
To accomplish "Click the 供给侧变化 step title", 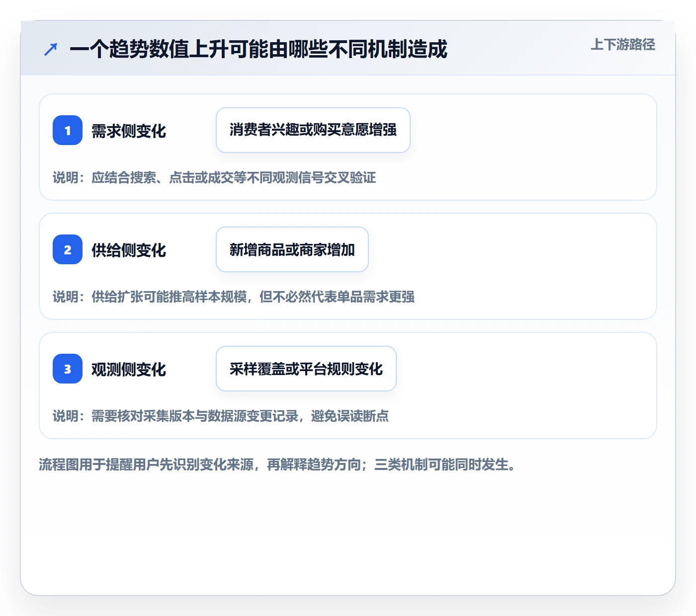I will coord(129,250).
